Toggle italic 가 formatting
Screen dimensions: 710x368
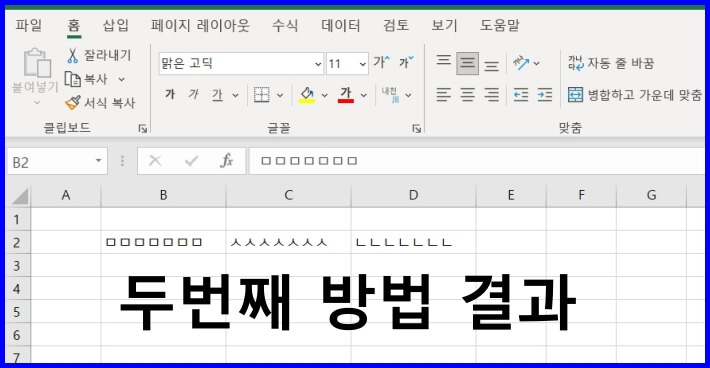pyautogui.click(x=194, y=94)
